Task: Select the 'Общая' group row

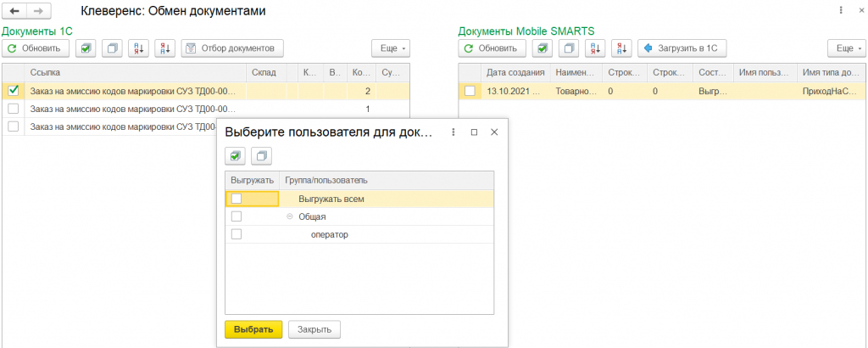Action: pos(359,216)
